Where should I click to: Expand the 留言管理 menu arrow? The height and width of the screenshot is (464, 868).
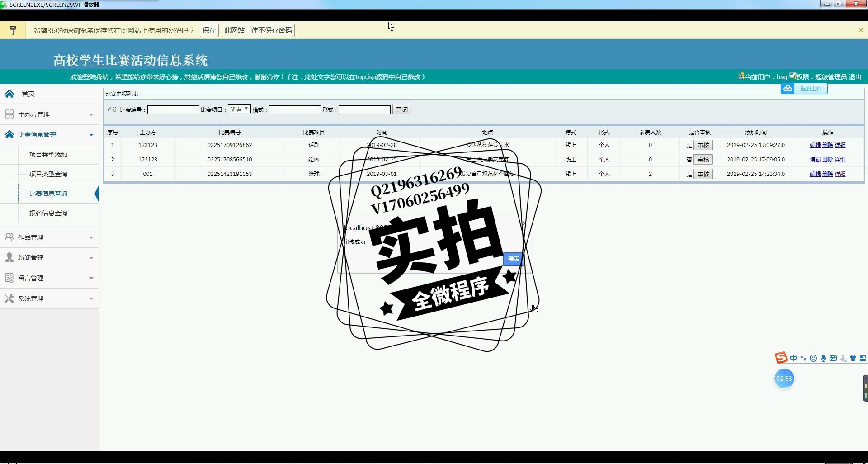[x=91, y=279]
